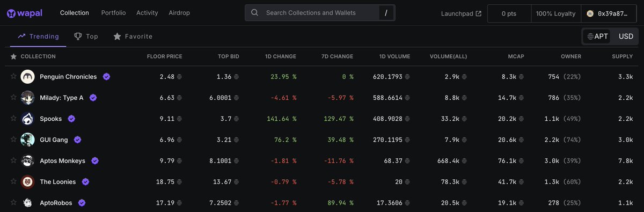Click the AptoRobos avatar icon

[28, 203]
